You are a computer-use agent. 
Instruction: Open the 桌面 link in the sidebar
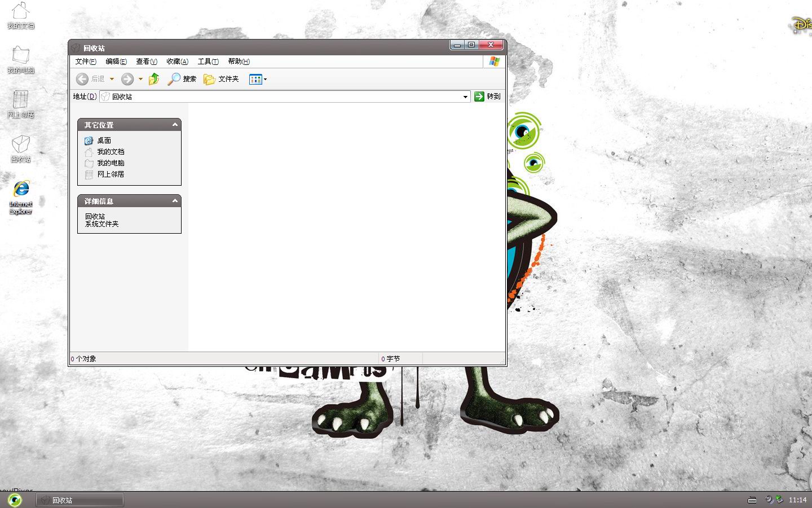pos(104,141)
